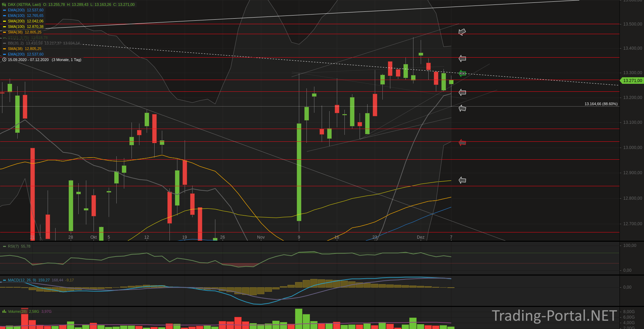The image size is (644, 329).
Task: Click the 12.800,00 price axis label
Action: (633, 198)
